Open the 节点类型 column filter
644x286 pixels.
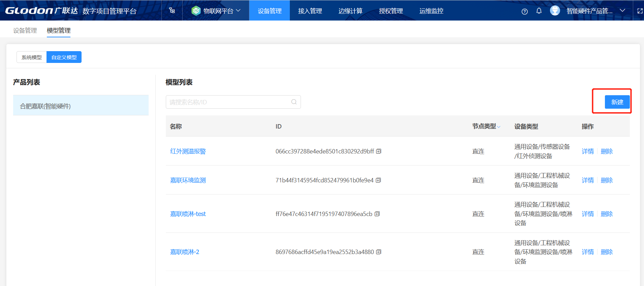point(499,127)
